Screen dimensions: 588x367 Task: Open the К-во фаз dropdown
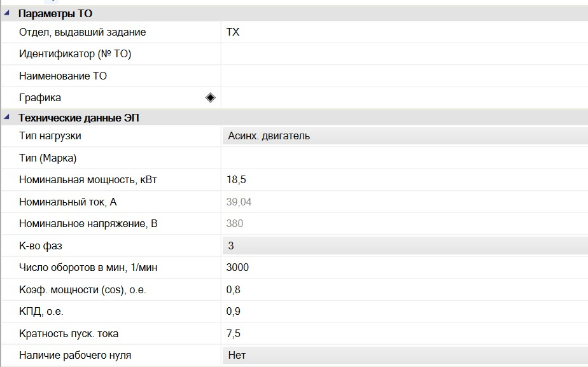click(x=405, y=246)
